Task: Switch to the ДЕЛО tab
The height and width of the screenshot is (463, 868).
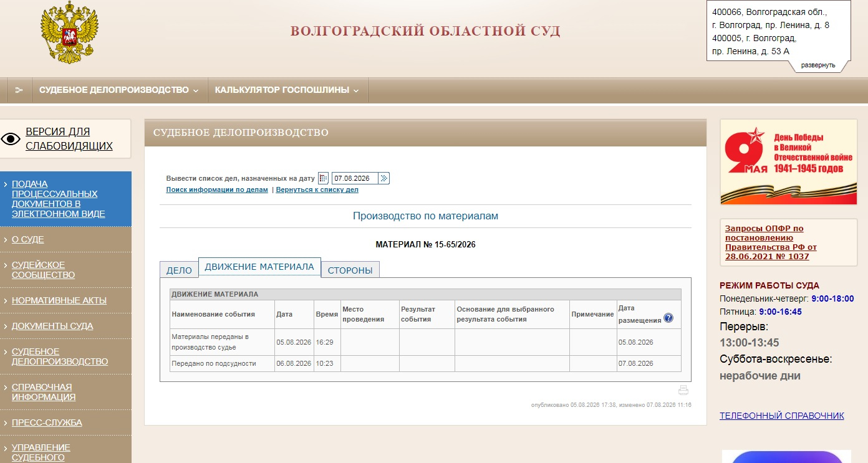Action: 179,270
